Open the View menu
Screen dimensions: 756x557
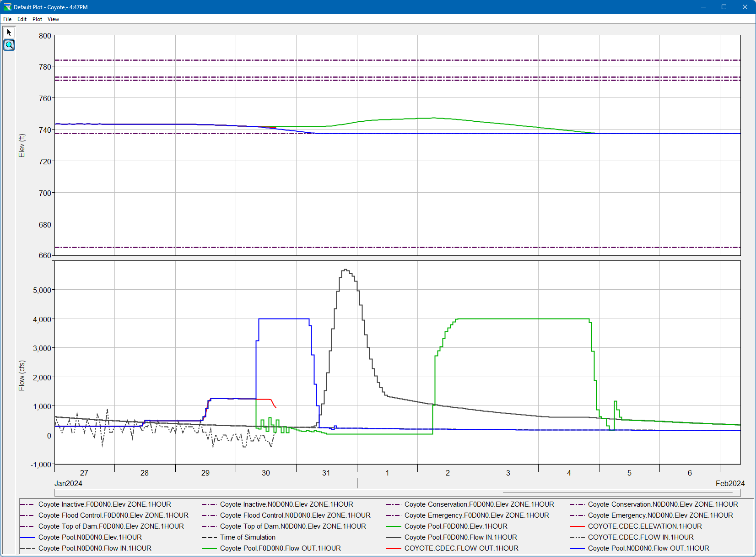pos(53,19)
